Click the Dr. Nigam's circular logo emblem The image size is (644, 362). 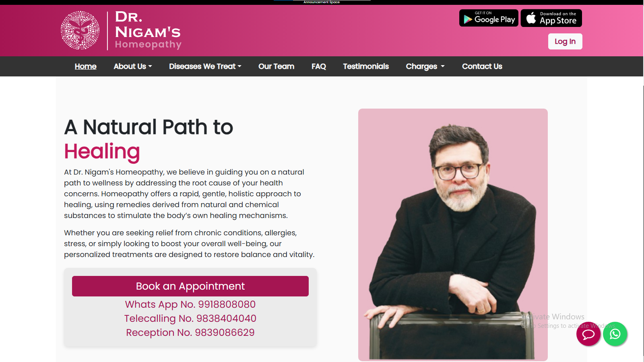[x=80, y=31]
